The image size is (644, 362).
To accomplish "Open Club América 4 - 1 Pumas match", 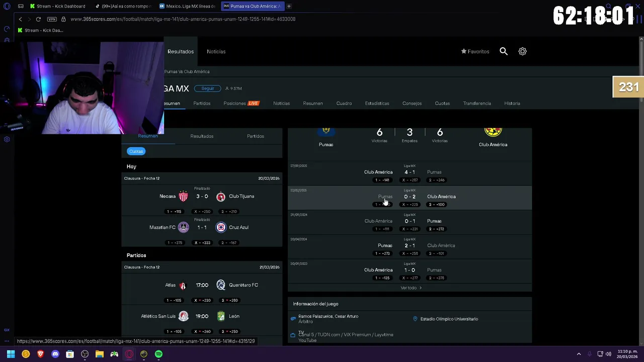I will click(x=410, y=173).
